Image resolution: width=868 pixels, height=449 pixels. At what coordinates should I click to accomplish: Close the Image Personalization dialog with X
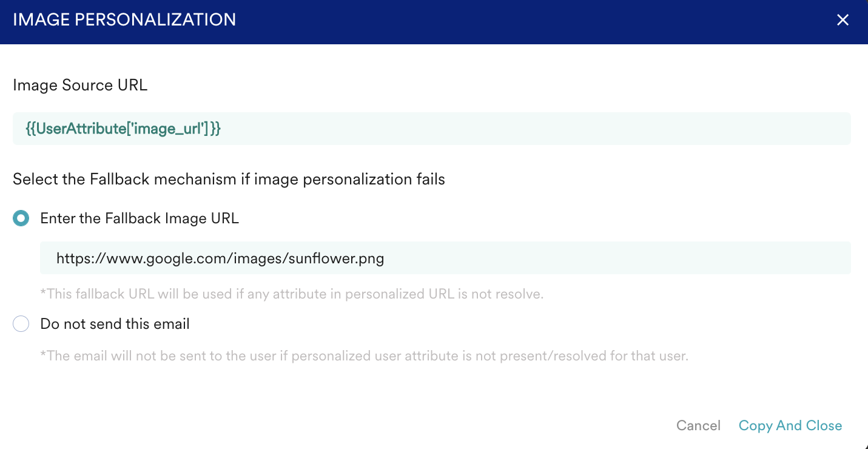843,20
